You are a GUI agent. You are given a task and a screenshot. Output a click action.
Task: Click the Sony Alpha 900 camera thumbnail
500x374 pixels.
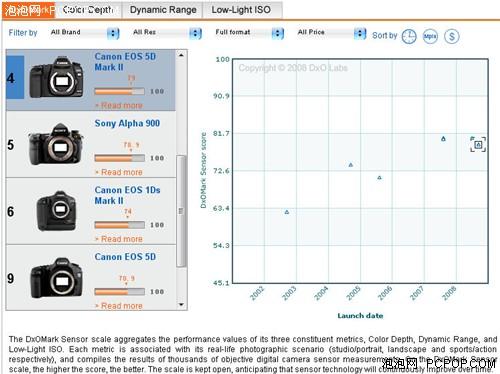(55, 144)
